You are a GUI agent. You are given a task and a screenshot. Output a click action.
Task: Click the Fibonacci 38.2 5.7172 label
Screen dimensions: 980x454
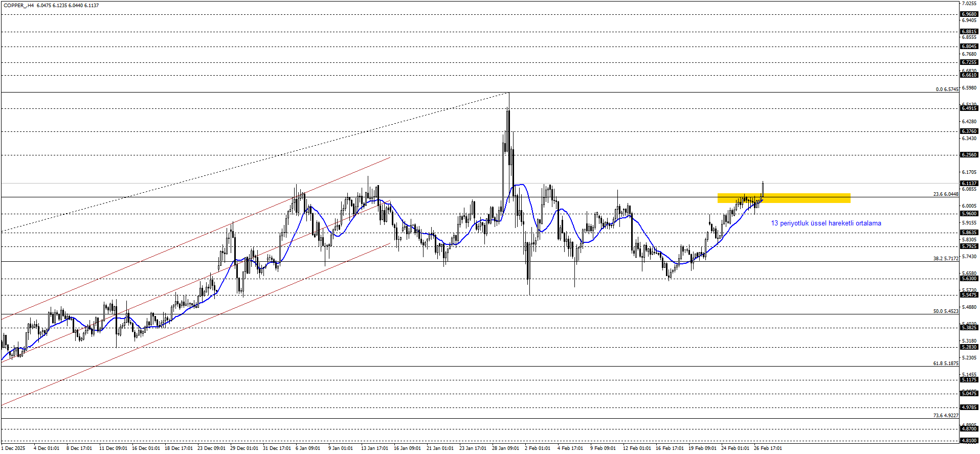coord(945,259)
